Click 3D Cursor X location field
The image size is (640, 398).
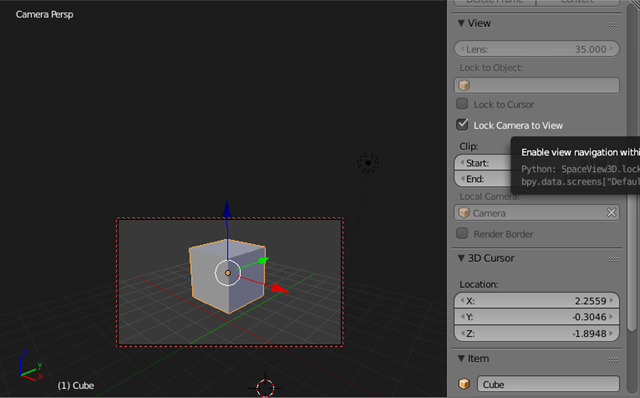(x=537, y=301)
